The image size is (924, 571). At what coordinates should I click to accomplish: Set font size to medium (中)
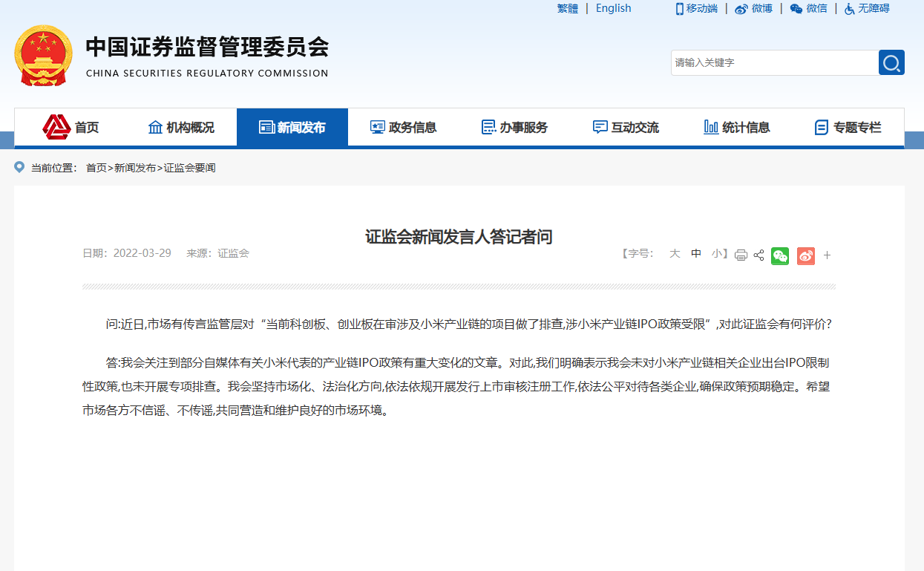pos(696,253)
